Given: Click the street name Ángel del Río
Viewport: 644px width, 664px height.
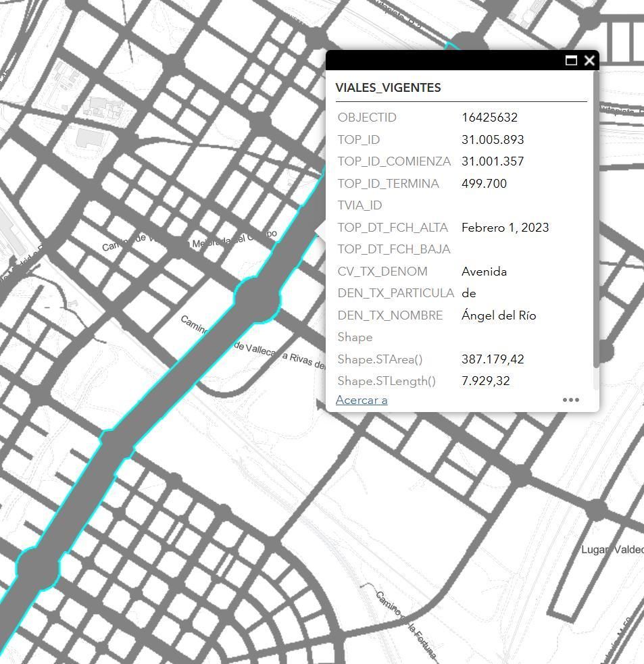Looking at the screenshot, I should 499,315.
